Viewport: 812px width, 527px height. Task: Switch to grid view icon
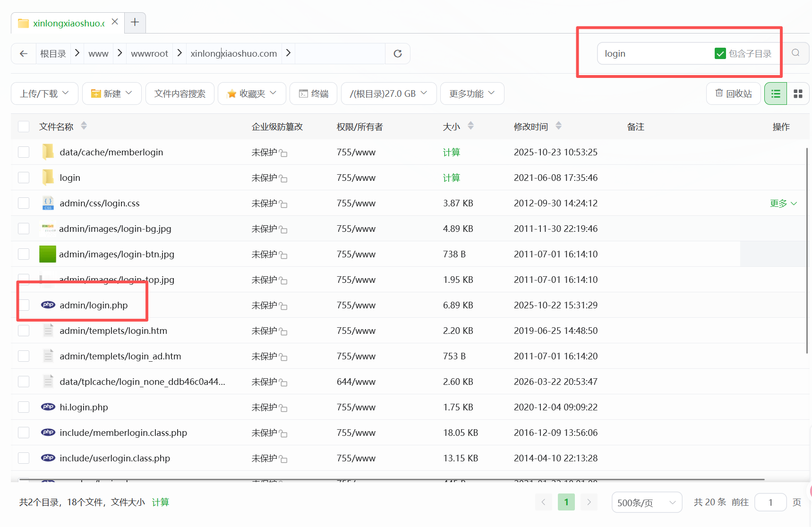point(798,93)
